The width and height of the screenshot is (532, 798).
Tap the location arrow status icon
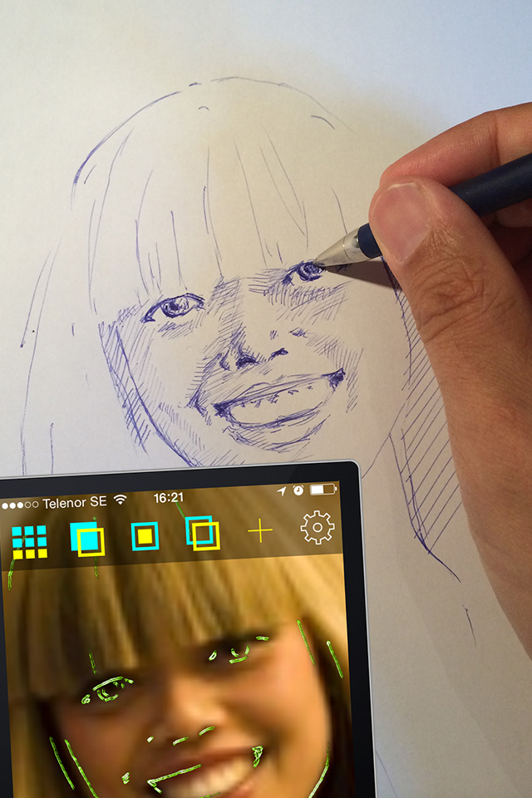282,491
